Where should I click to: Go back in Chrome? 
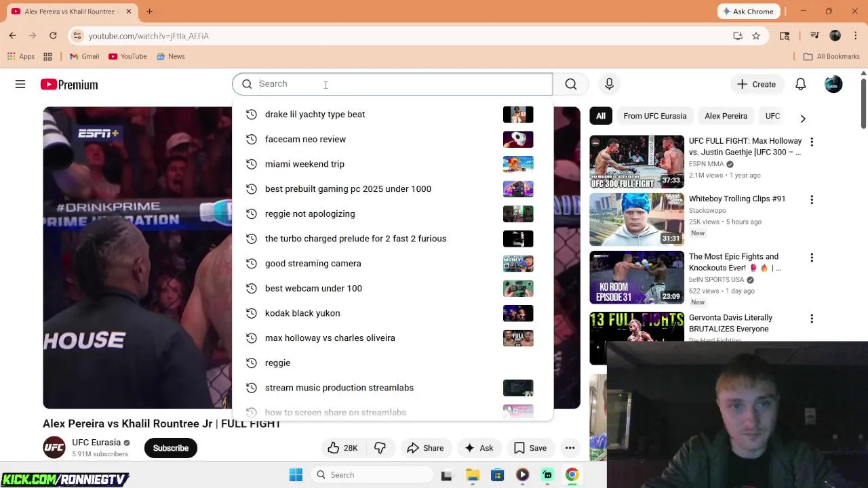click(12, 35)
